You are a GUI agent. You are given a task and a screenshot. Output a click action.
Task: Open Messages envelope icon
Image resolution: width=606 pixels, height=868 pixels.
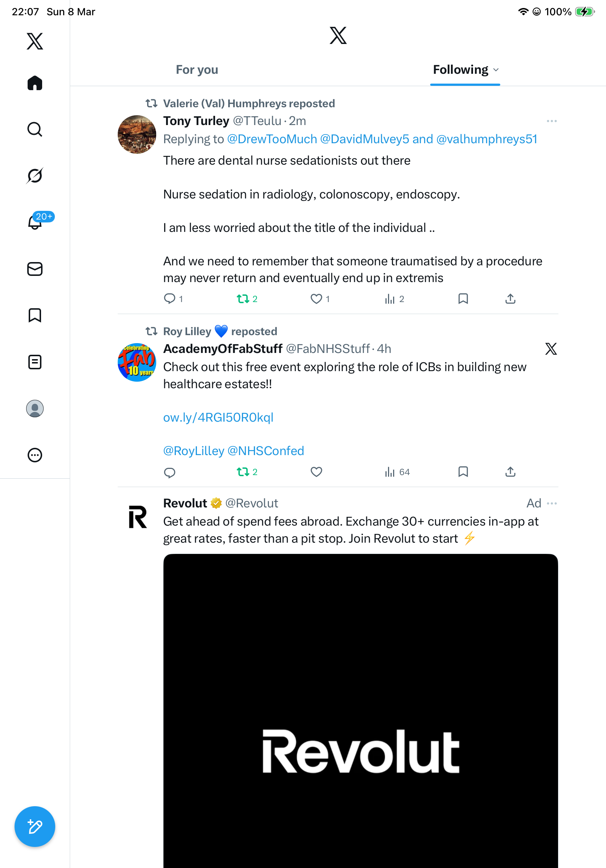click(35, 269)
